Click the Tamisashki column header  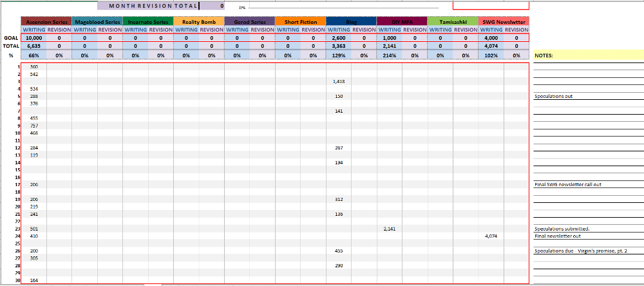pos(453,22)
